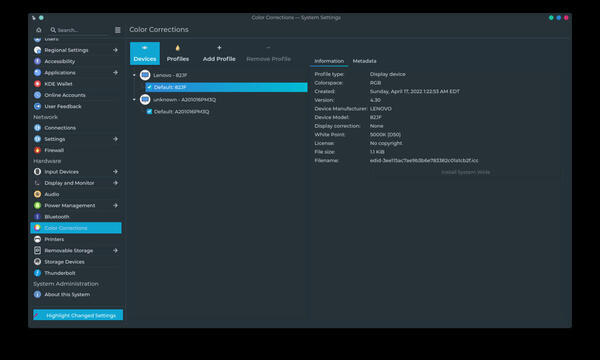Click the green titlebar button at right
This screenshot has width=600, height=360.
[x=551, y=18]
